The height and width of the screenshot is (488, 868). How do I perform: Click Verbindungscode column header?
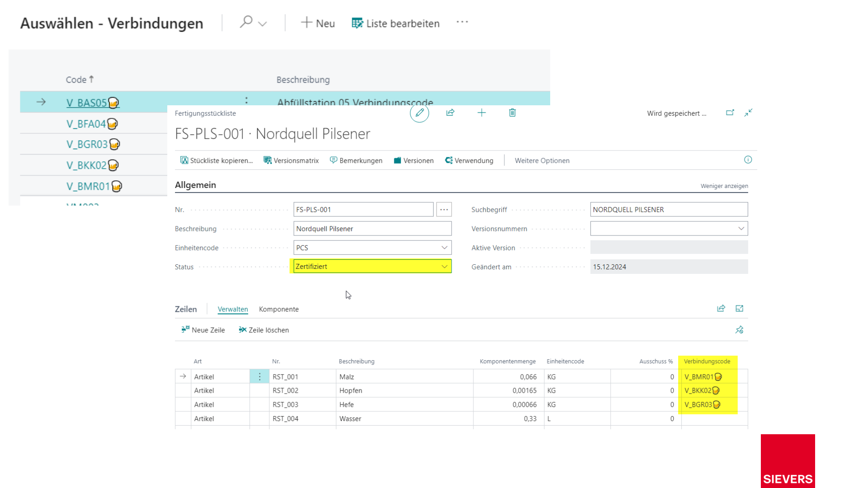coord(707,361)
